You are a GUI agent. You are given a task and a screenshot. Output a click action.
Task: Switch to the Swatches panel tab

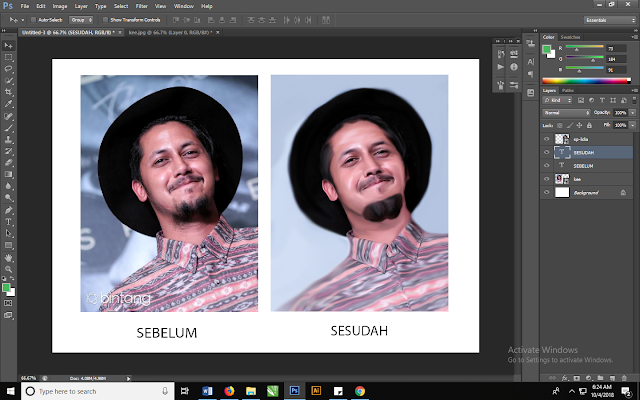point(571,38)
